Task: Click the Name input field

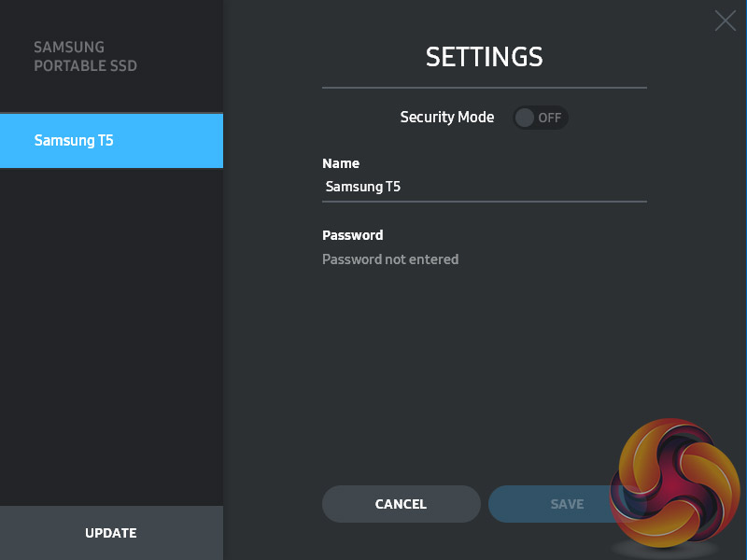Action: [x=484, y=187]
